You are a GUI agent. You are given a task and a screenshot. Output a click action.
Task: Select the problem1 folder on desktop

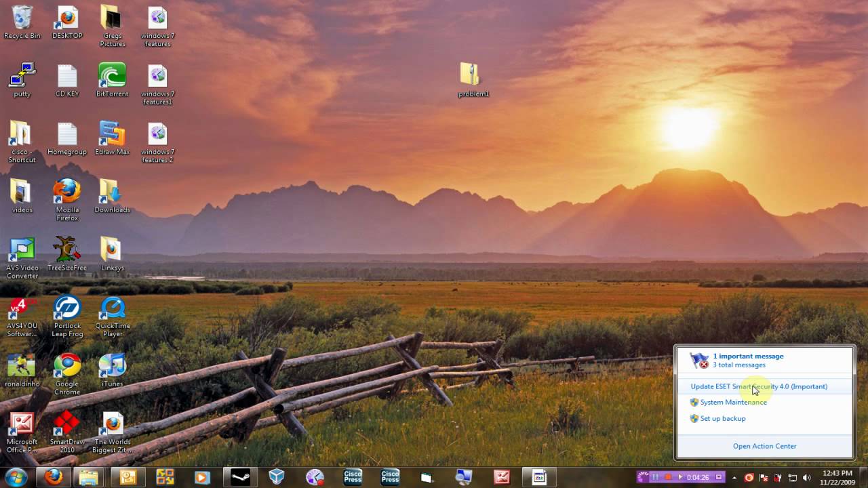pos(473,81)
